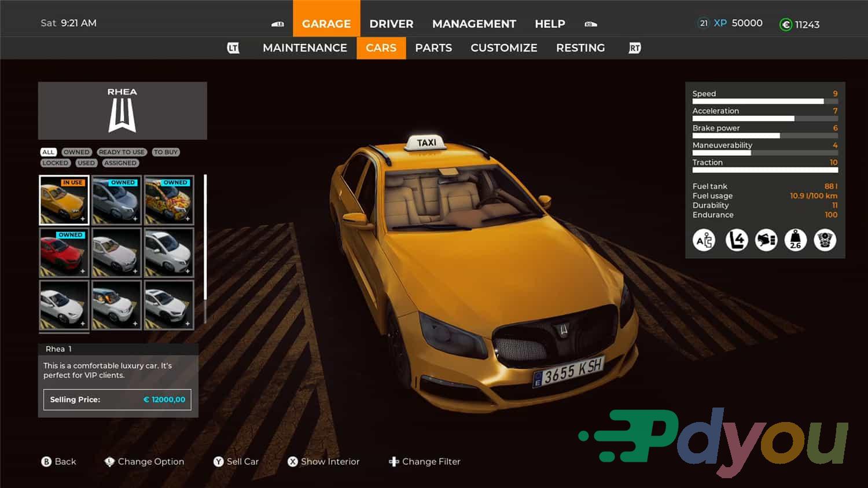The height and width of the screenshot is (488, 868).
Task: Click the stick Change Option icon
Action: (x=109, y=461)
